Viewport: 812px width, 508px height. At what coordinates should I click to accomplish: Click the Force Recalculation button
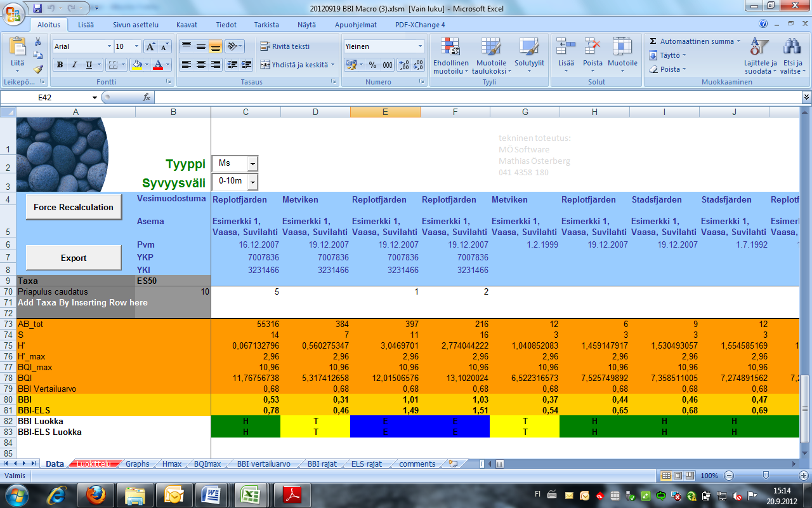[74, 207]
